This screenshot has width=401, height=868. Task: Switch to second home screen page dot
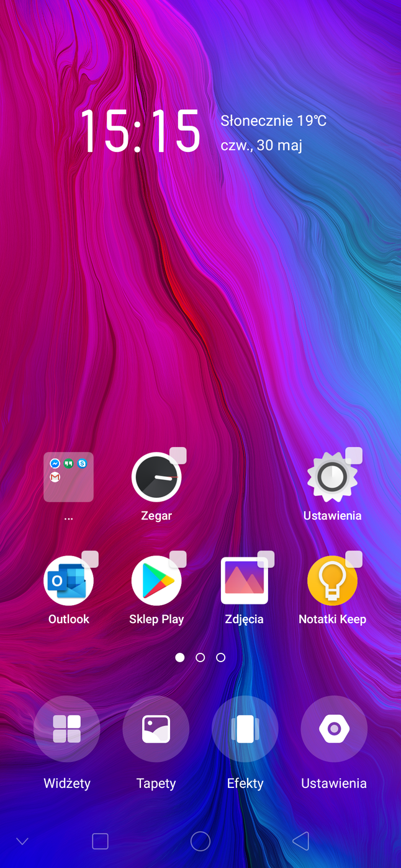pyautogui.click(x=200, y=657)
